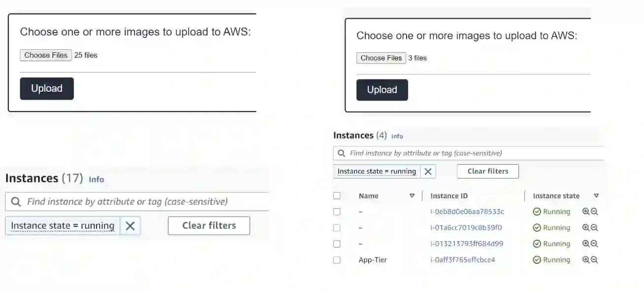The width and height of the screenshot is (644, 290).
Task: Select checkbox for instance i-0eb8d0e06aa78533c
Action: tap(337, 212)
